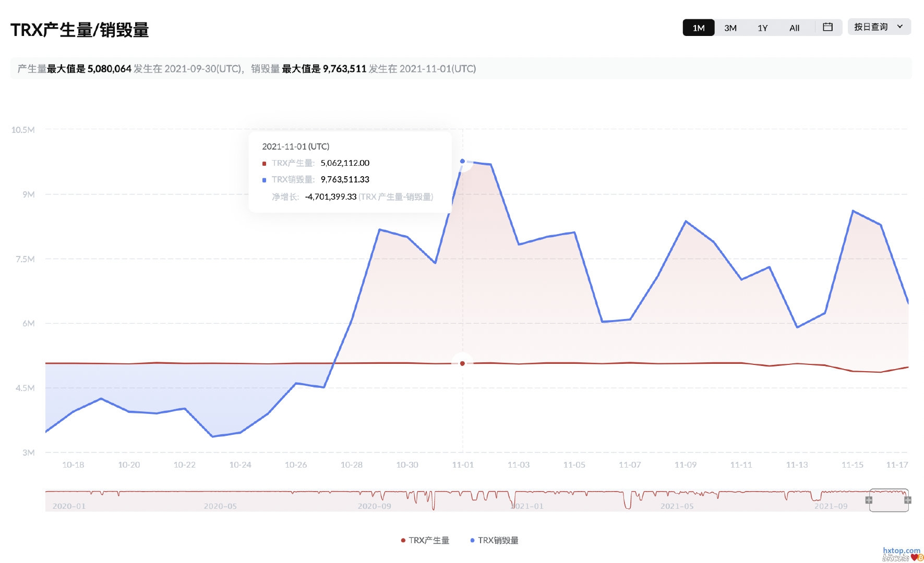Select the 1M time range
This screenshot has height=563, width=924.
699,28
